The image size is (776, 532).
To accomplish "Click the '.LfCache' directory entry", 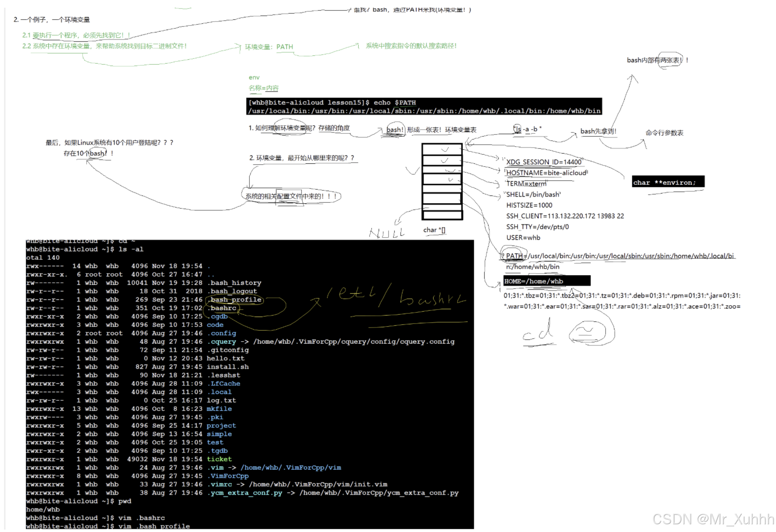I will click(223, 383).
